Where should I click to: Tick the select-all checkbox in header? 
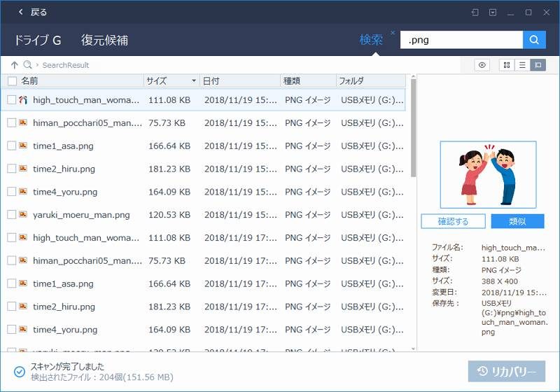pos(11,81)
